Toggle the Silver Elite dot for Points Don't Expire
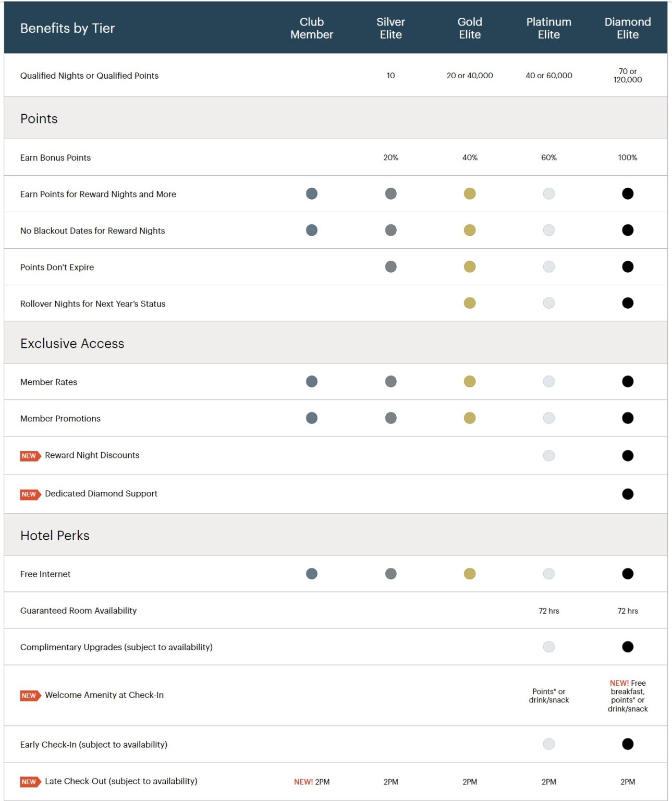The width and height of the screenshot is (672, 801). coord(390,266)
